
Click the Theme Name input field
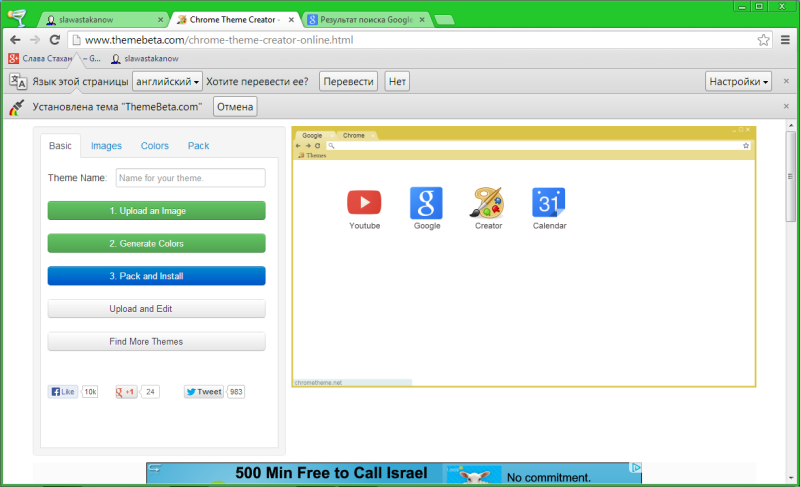point(190,178)
